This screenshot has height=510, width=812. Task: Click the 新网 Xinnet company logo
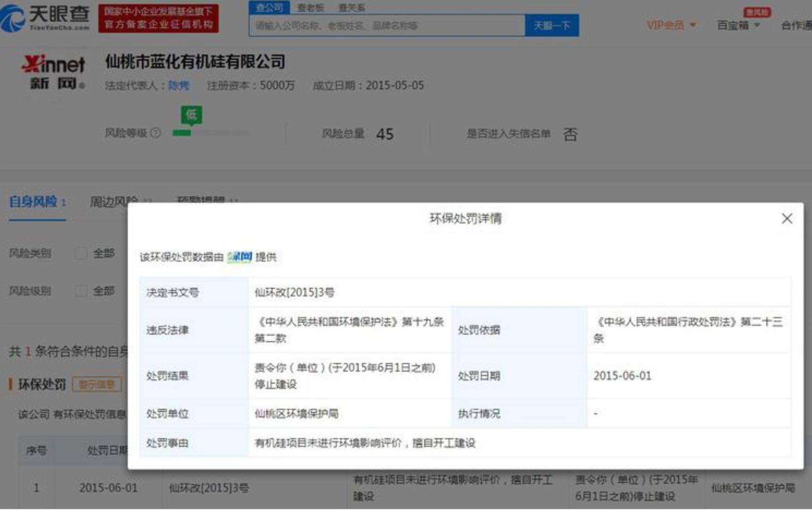tap(53, 72)
